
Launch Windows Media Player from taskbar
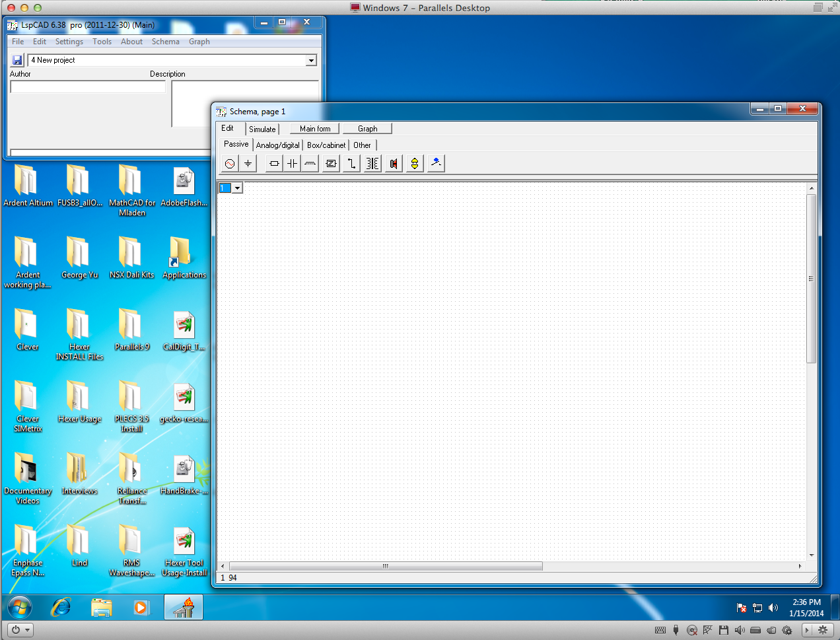coord(141,607)
